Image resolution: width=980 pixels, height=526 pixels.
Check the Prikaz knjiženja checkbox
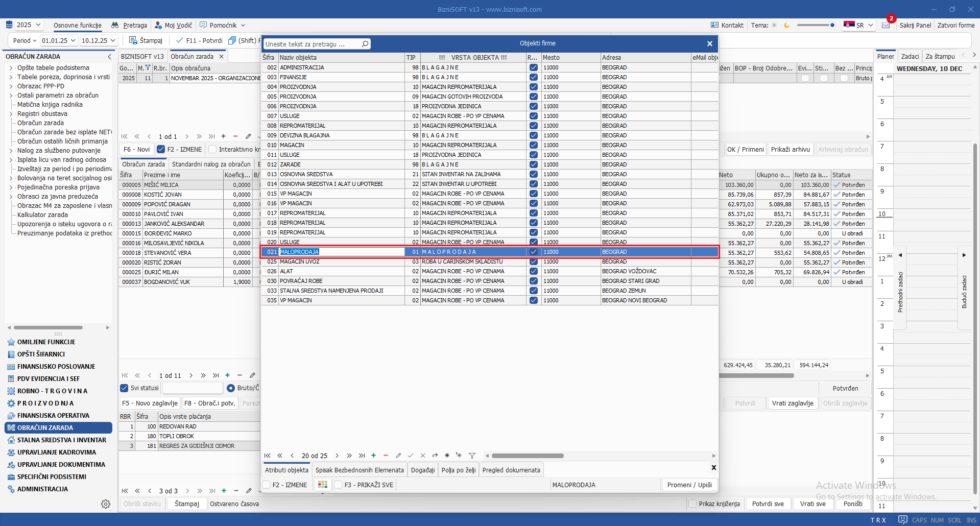pyautogui.click(x=692, y=504)
